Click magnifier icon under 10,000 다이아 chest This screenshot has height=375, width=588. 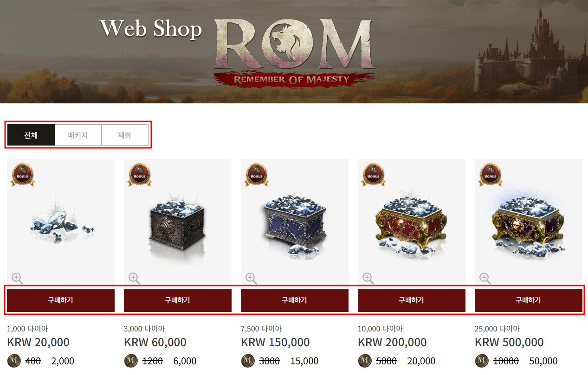point(368,278)
